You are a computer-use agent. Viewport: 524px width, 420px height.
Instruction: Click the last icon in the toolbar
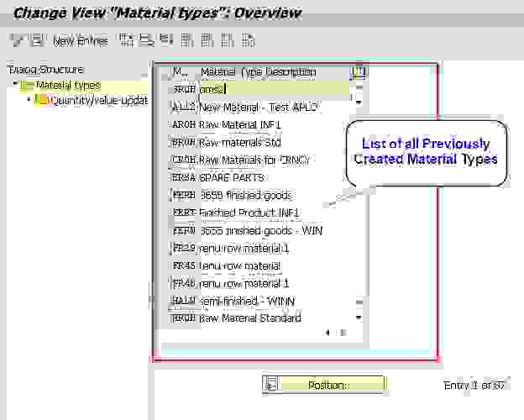[x=248, y=39]
